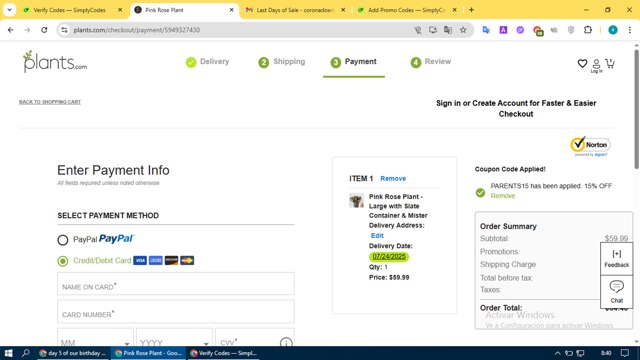
Task: Click the Chrome profile avatar
Action: click(613, 30)
